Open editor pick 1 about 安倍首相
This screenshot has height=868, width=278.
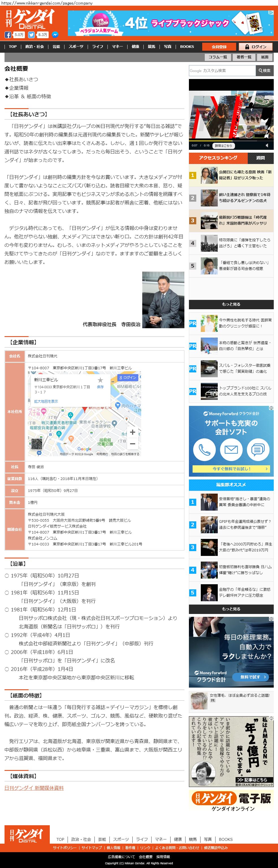(231, 502)
